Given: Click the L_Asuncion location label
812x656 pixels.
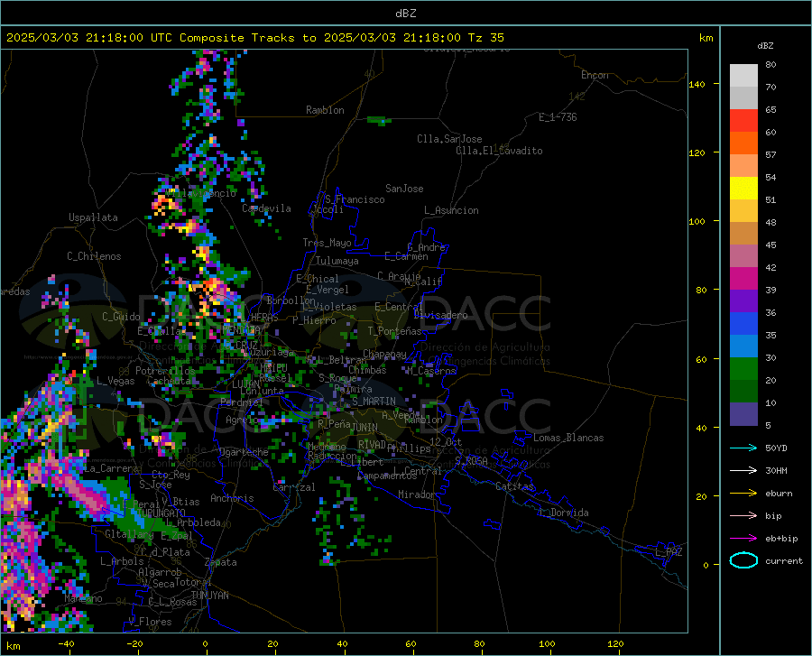Looking at the screenshot, I should 451,210.
